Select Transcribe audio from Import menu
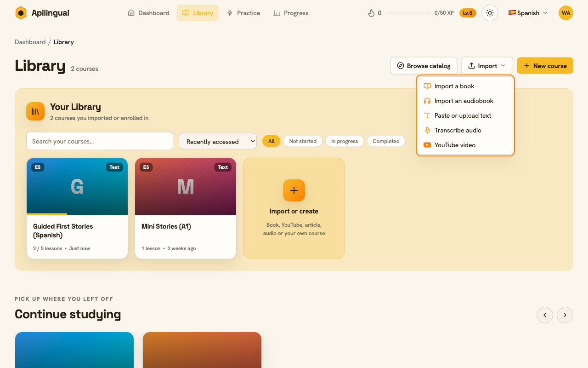Viewport: 588px width, 368px height. point(465,130)
